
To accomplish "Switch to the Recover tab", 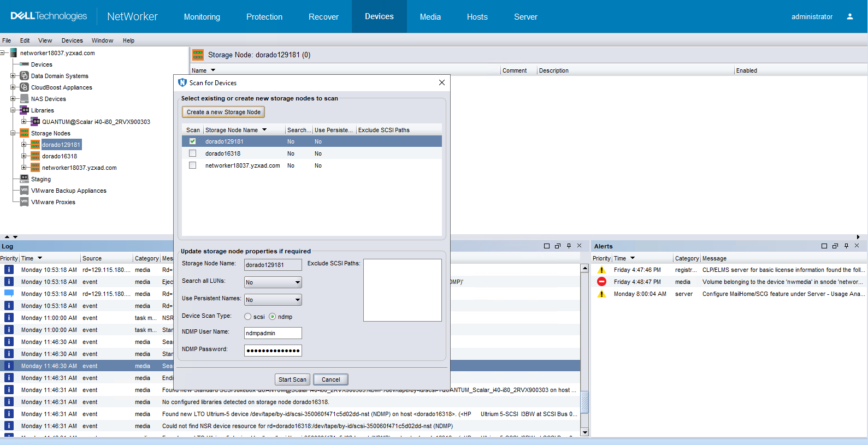I will click(x=323, y=17).
